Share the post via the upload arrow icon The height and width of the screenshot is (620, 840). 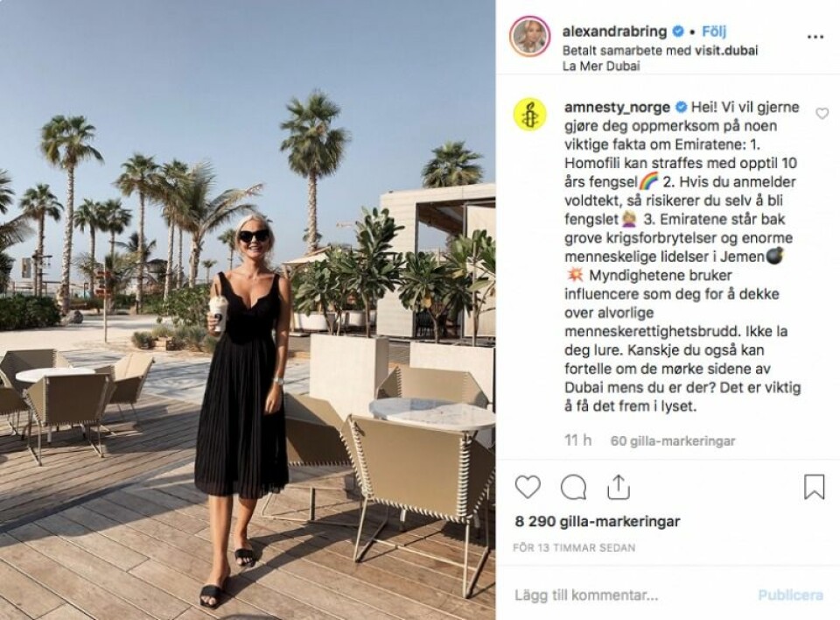coord(619,487)
